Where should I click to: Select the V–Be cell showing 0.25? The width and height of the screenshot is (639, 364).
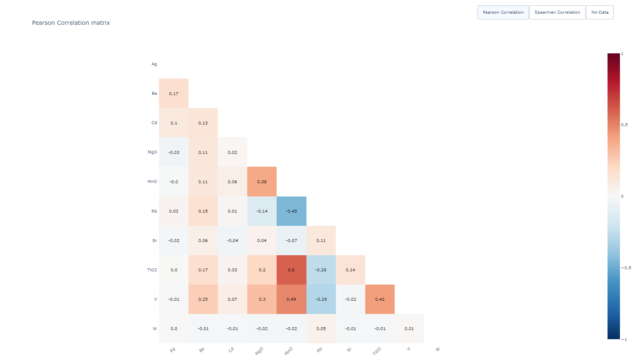coord(203,299)
